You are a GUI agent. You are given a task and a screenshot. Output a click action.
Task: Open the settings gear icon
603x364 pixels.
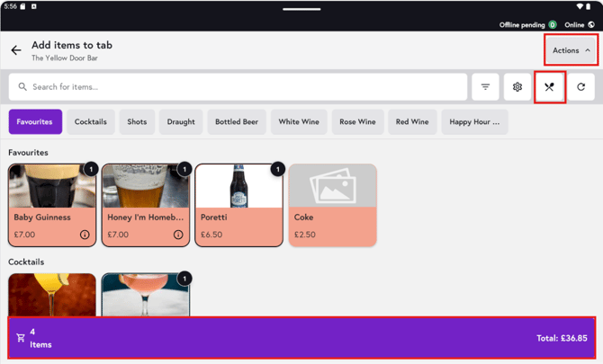click(x=517, y=87)
